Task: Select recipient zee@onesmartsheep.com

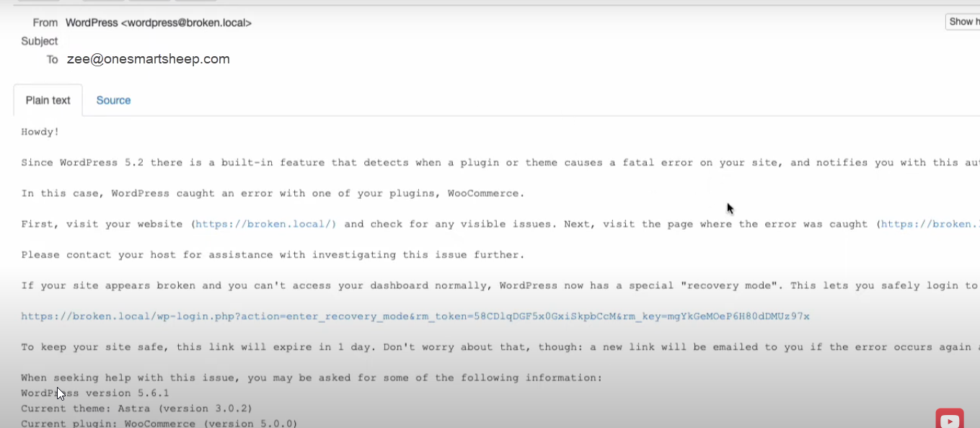Action: [149, 59]
